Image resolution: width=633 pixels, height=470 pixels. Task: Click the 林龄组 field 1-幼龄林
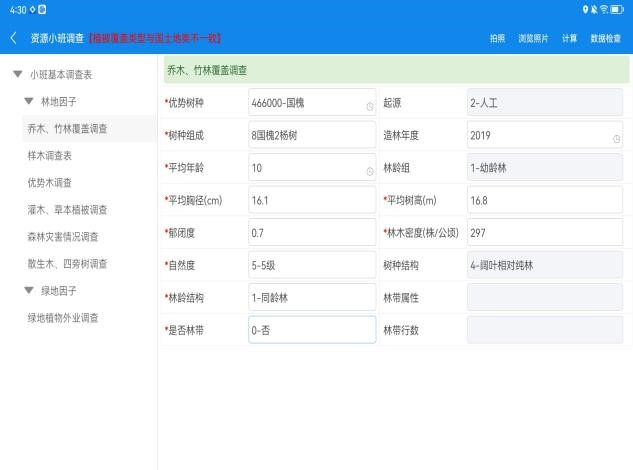point(545,168)
